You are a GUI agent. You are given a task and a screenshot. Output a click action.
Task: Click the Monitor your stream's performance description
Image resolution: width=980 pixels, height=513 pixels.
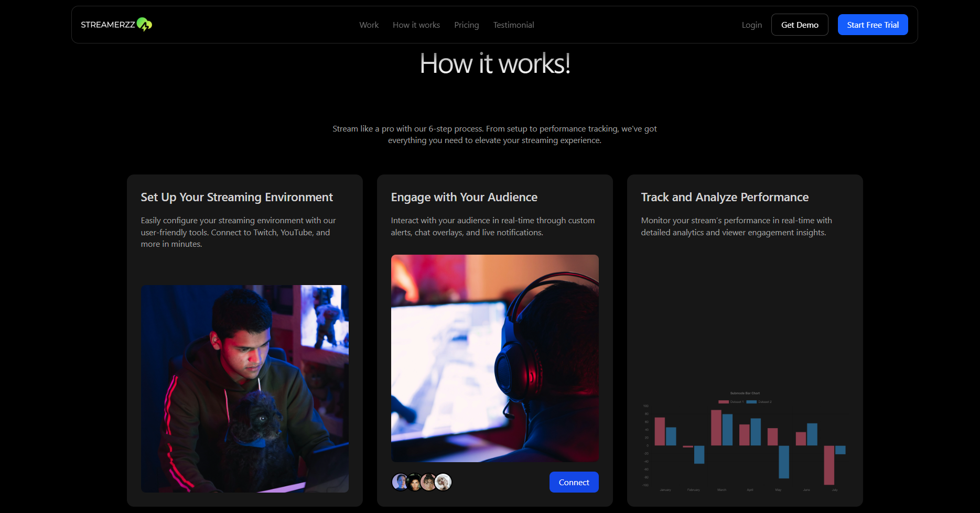736,226
